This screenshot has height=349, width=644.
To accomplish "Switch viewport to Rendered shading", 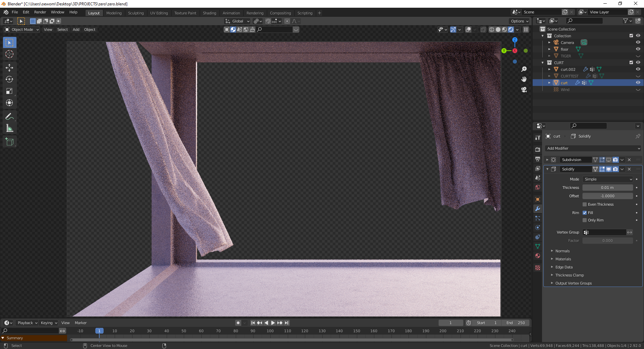I will (x=511, y=30).
